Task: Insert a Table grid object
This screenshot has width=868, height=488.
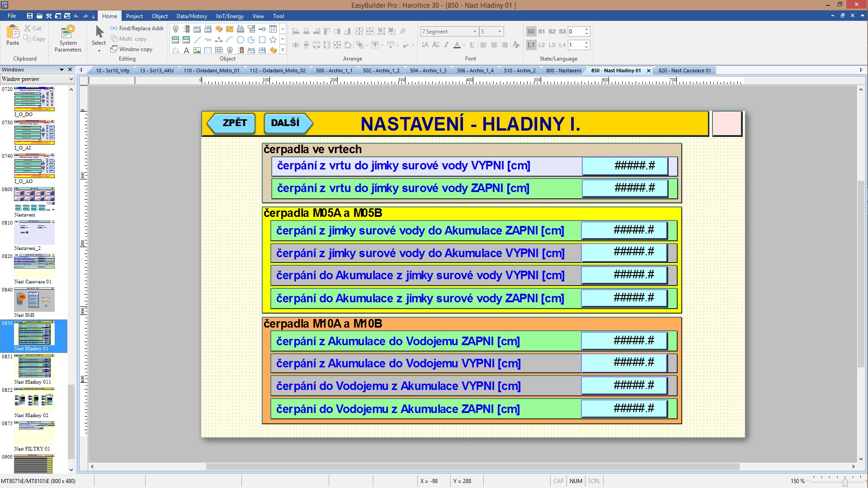Action: coord(219,50)
